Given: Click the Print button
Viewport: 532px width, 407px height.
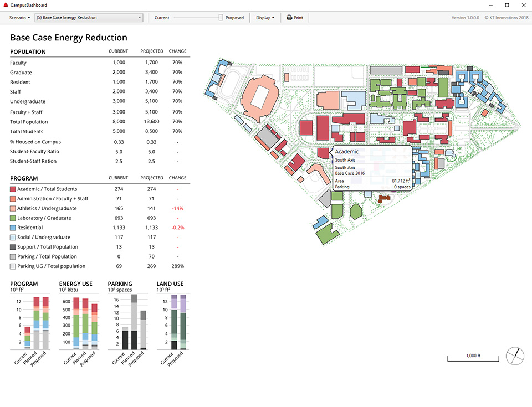Looking at the screenshot, I should [294, 18].
